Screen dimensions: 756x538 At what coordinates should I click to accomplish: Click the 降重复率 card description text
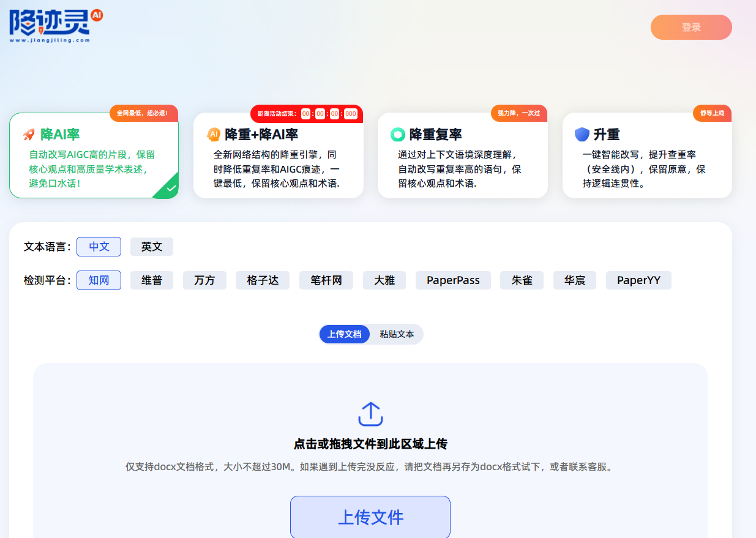click(x=460, y=169)
